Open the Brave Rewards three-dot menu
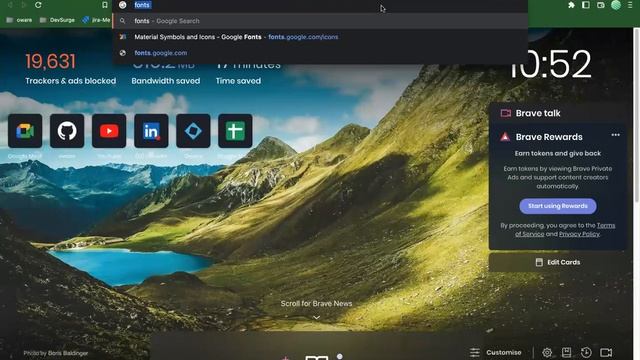This screenshot has width=640, height=360. [x=616, y=135]
